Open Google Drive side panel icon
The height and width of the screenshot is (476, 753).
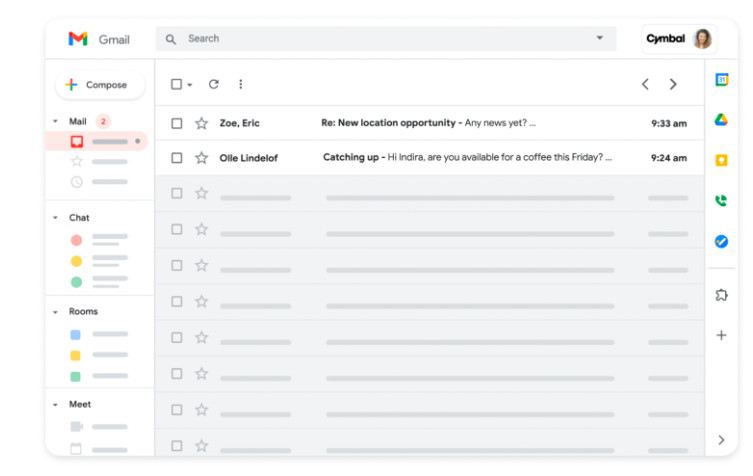pyautogui.click(x=721, y=120)
